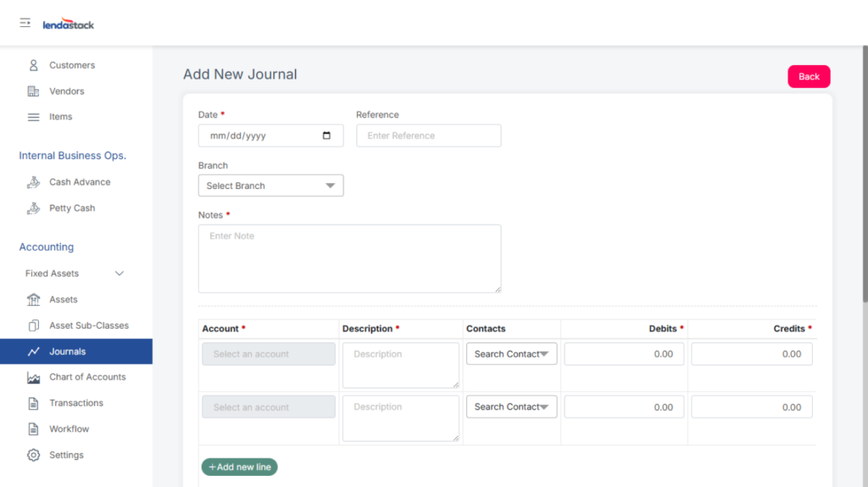This screenshot has width=868, height=487.
Task: Click the Settings gear icon
Action: point(34,456)
